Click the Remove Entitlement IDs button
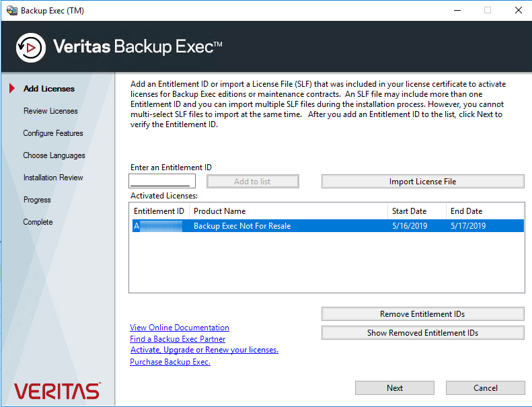Viewport: 532px width, 407px height. point(422,314)
